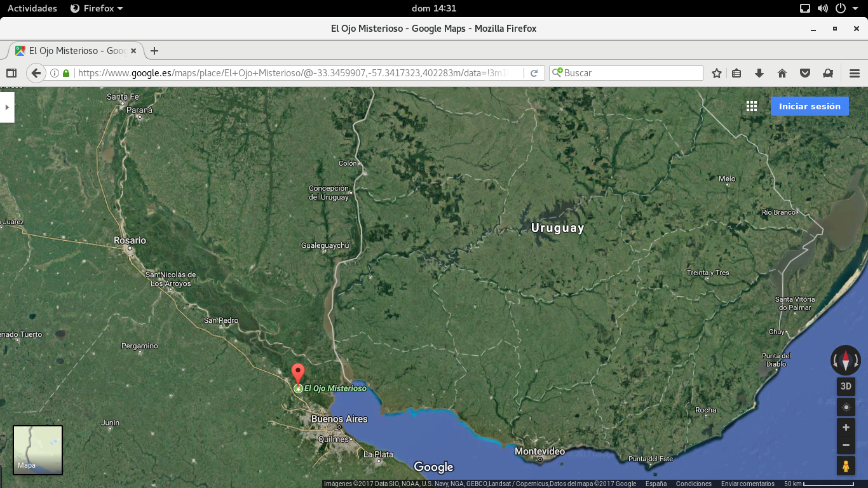Switch to 3D view
Screen dimensions: 868x488
click(x=846, y=386)
